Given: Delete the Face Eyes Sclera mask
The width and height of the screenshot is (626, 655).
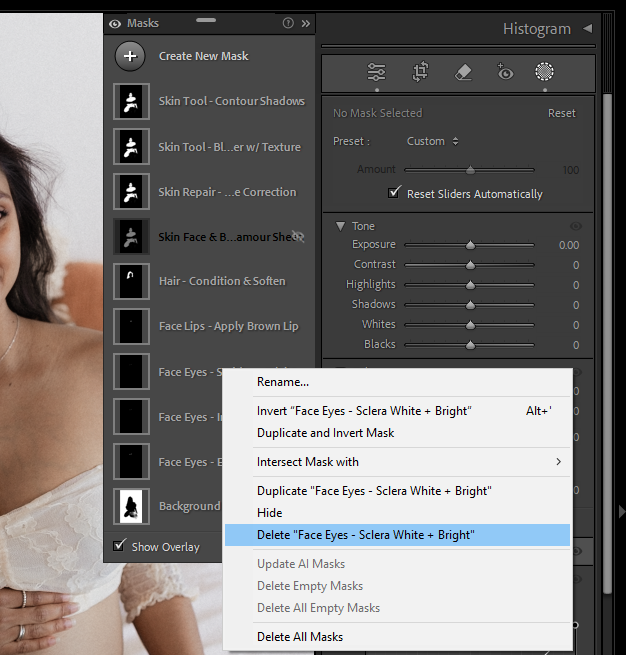Looking at the screenshot, I should tap(365, 535).
